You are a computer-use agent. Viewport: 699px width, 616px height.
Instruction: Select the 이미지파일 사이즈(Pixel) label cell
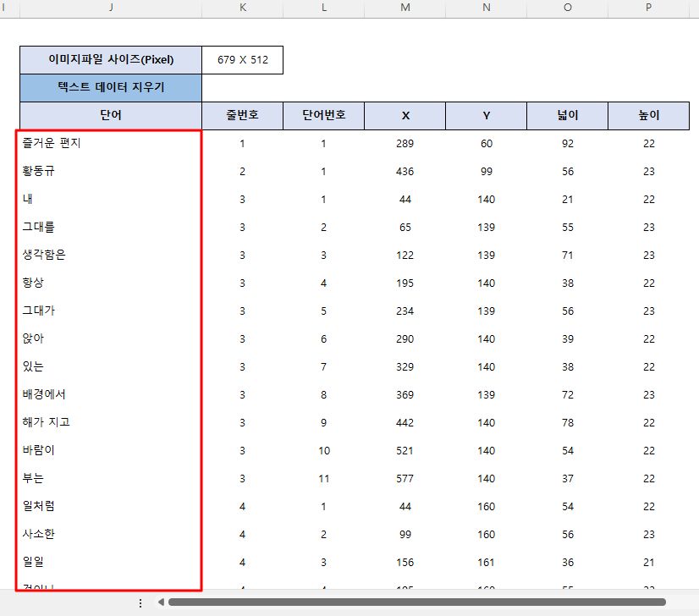(111, 60)
